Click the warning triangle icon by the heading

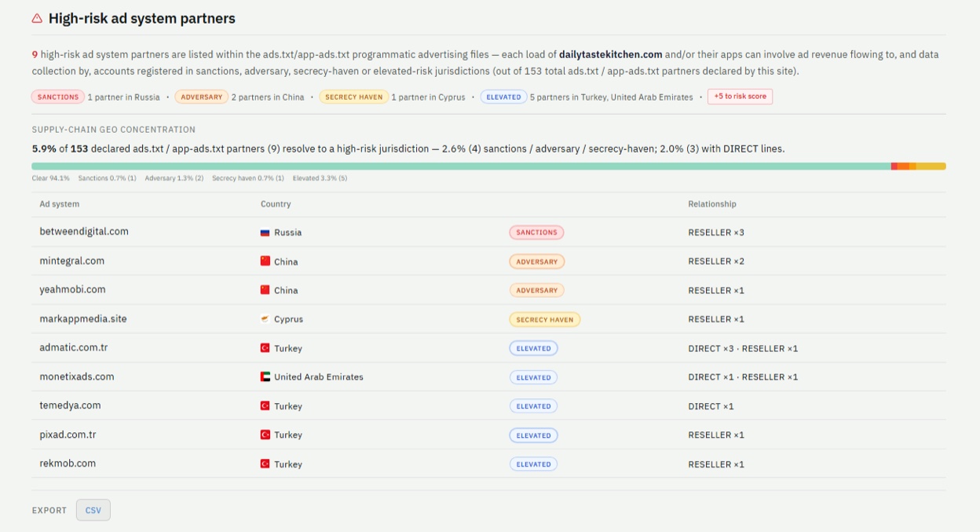pos(37,19)
